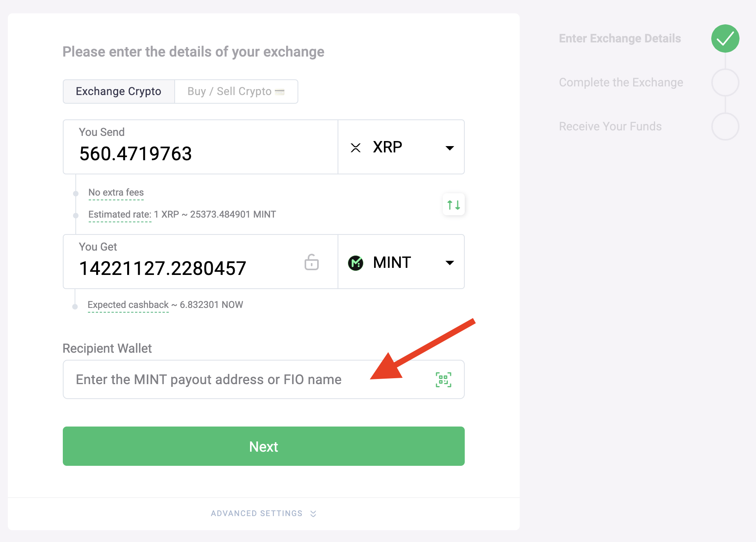Click the green checkmark step icon
This screenshot has height=542, width=756.
click(x=725, y=38)
